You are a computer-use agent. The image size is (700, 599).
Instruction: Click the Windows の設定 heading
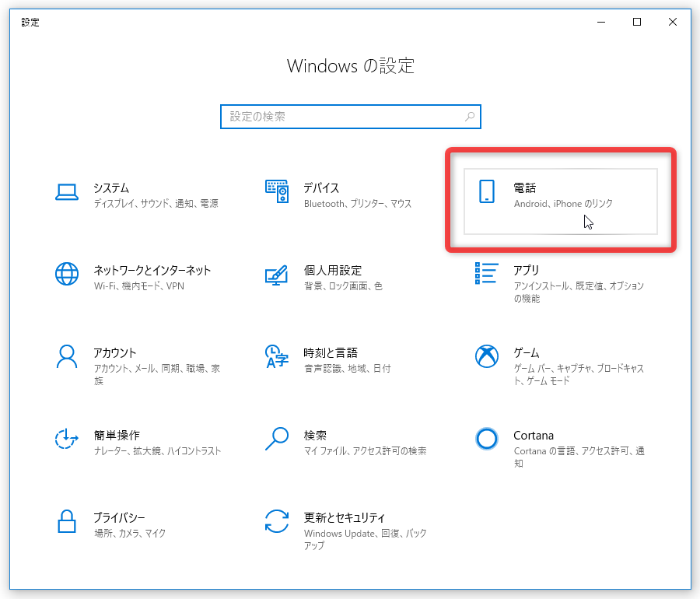[x=351, y=66]
